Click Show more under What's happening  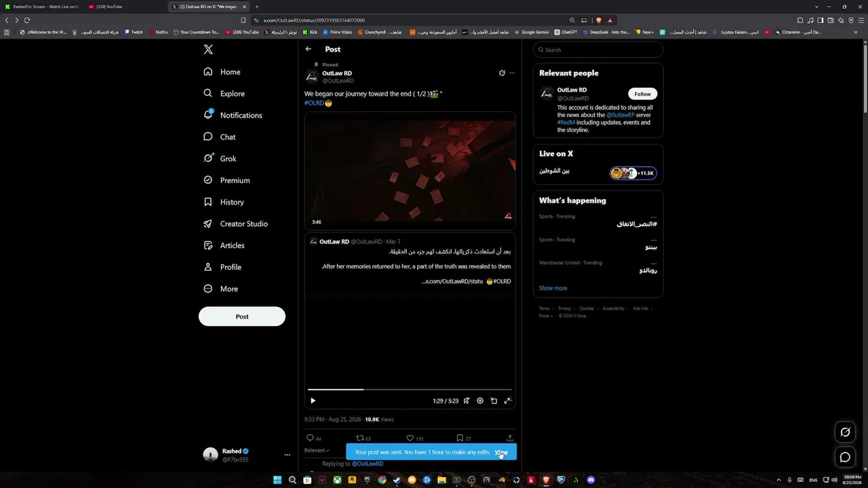pyautogui.click(x=553, y=288)
